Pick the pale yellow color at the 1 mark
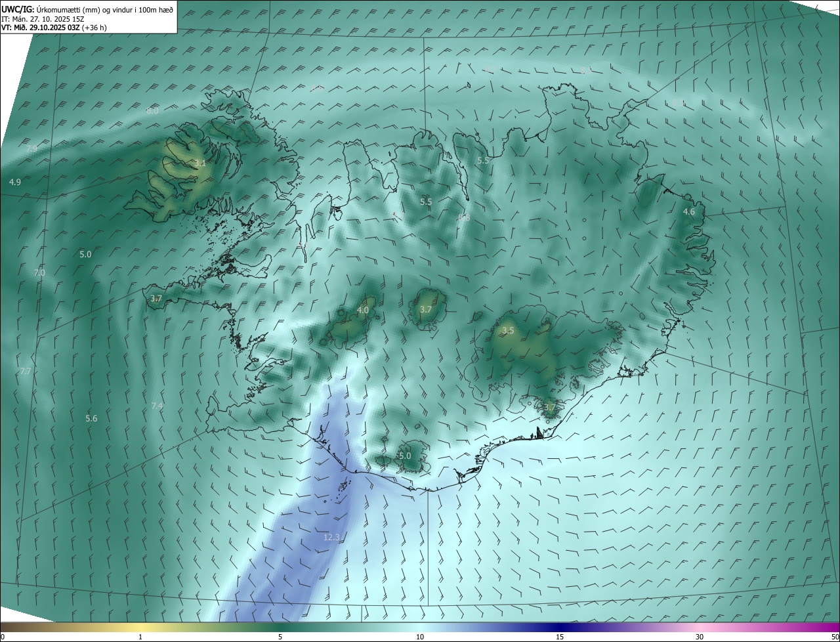Viewport: 840px width, 642px height. pyautogui.click(x=140, y=627)
